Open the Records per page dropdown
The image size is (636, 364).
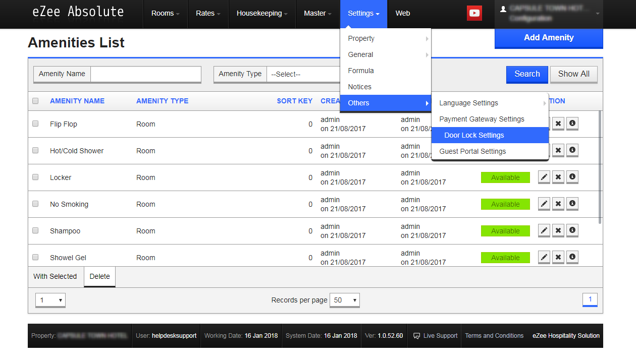click(x=345, y=300)
